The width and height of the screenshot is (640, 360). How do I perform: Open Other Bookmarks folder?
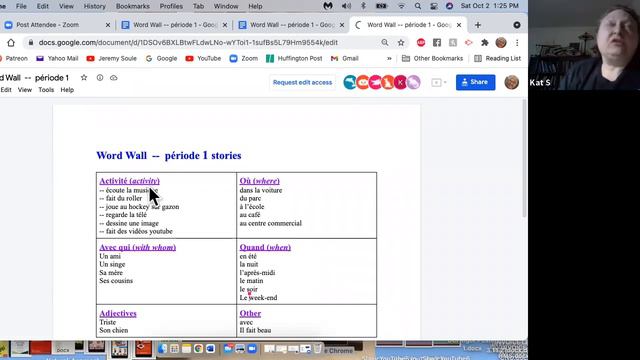433,58
